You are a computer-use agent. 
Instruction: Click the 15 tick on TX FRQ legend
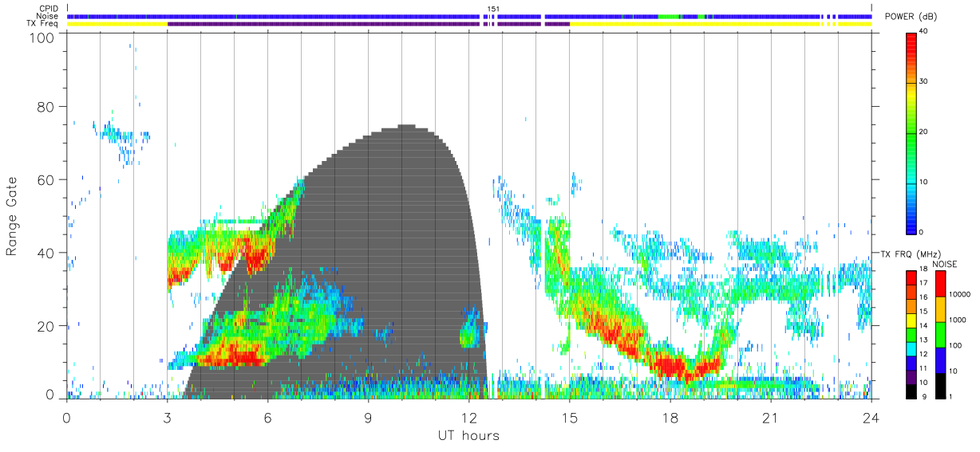click(924, 312)
